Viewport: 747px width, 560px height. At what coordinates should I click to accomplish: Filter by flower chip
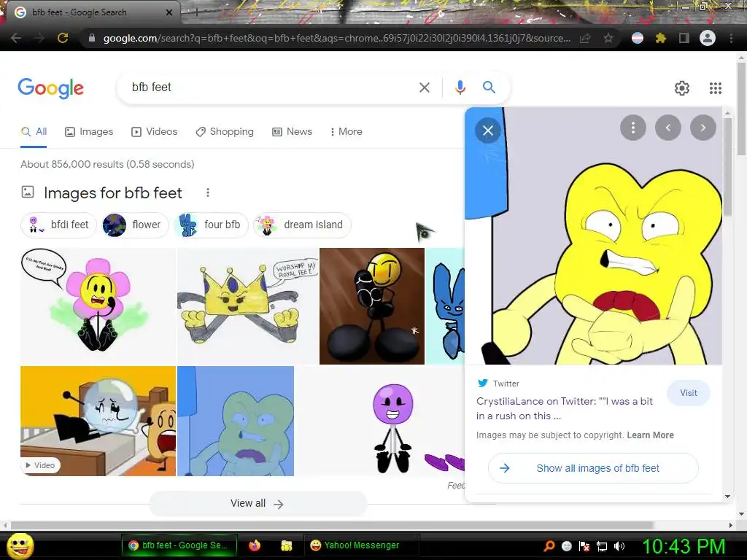135,225
